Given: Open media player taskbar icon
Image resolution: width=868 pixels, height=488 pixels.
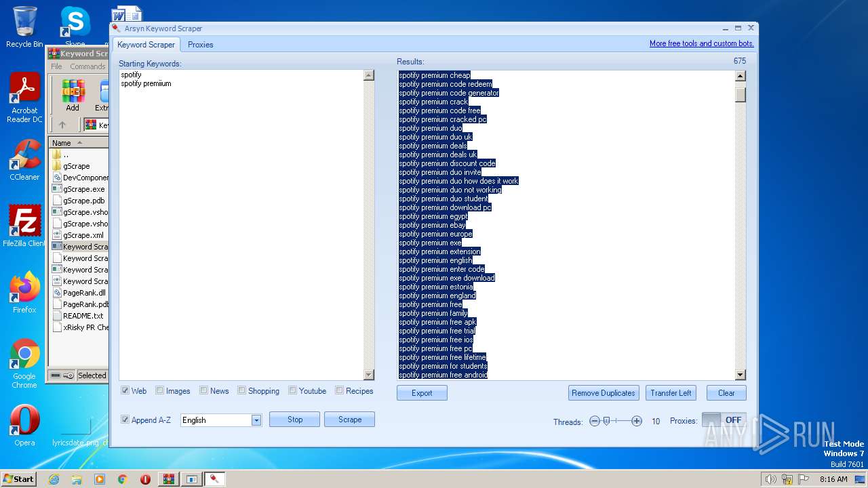Looking at the screenshot, I should tap(100, 479).
